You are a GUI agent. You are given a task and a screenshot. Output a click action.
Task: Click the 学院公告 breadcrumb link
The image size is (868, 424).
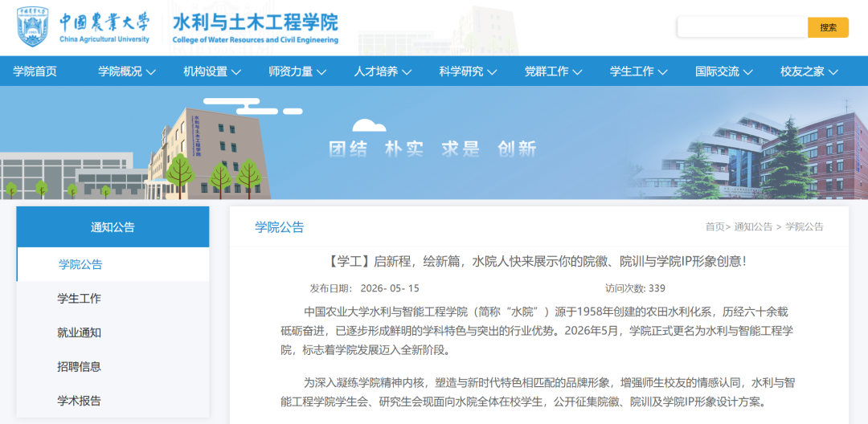[805, 226]
